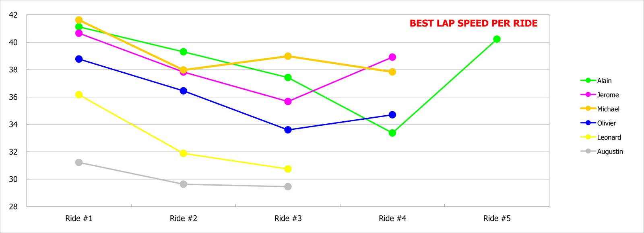
Task: Click Leonard's yellow legend marker
Action: (588, 137)
